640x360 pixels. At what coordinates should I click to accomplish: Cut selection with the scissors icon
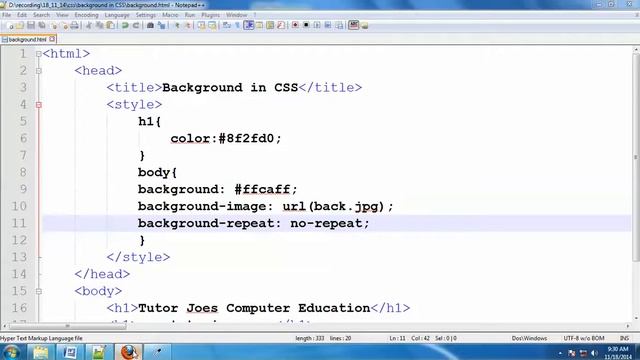click(x=89, y=25)
